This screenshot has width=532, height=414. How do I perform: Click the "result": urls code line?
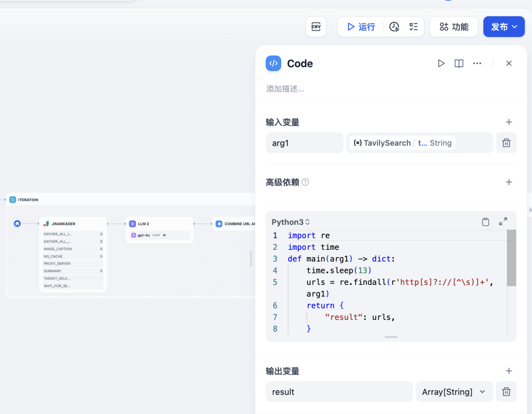click(360, 317)
